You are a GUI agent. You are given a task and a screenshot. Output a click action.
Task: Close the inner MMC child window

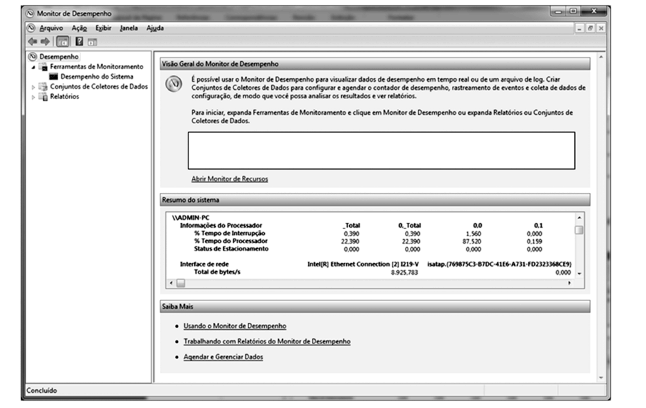601,28
